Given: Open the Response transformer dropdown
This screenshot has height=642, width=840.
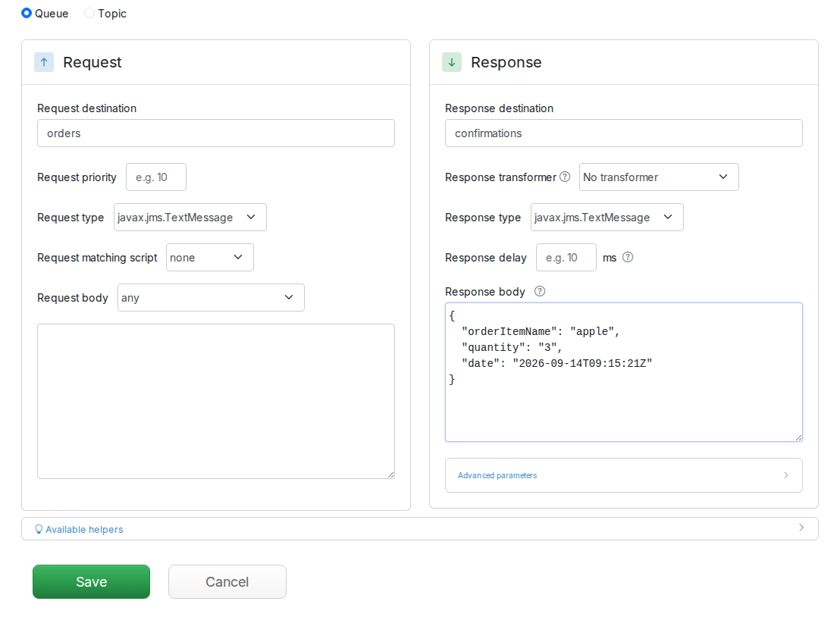Looking at the screenshot, I should click(658, 177).
